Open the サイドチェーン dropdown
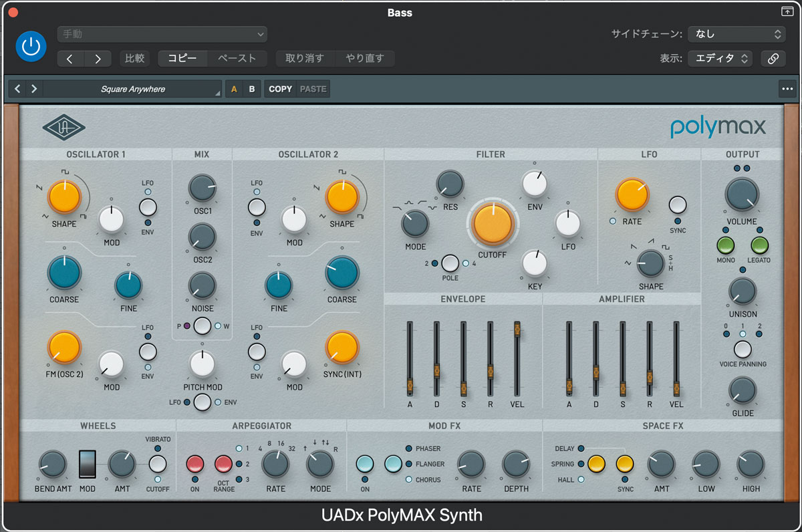The width and height of the screenshot is (802, 532). [737, 34]
